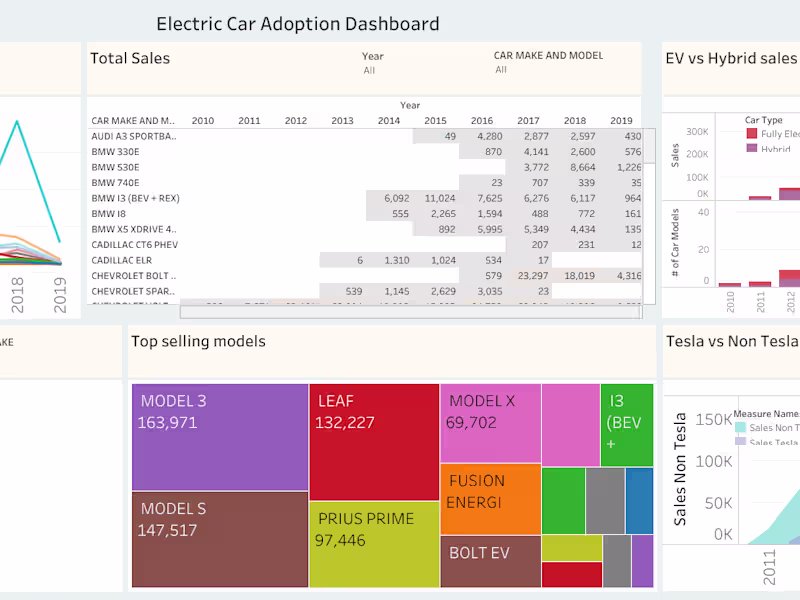
Task: Click the 555 cell in BMW I8 row
Action: pos(401,214)
